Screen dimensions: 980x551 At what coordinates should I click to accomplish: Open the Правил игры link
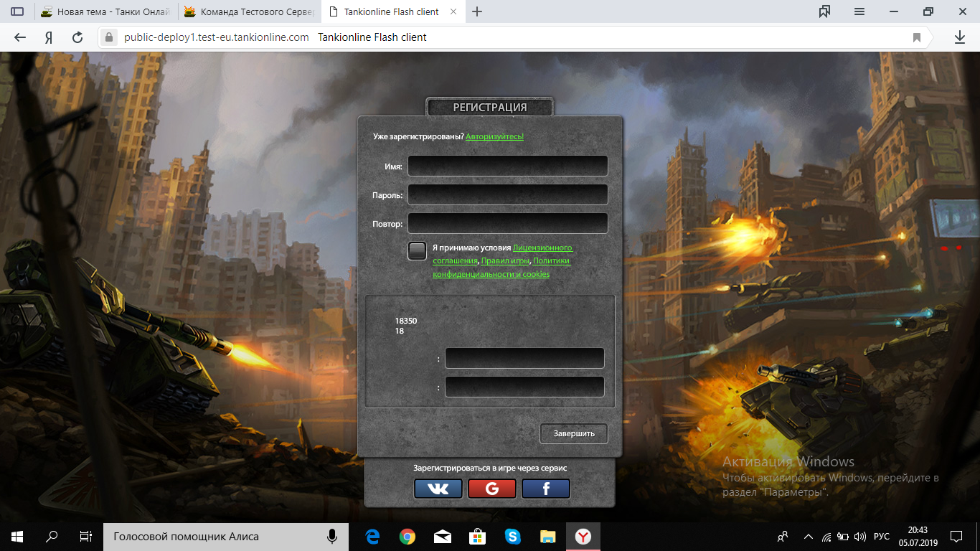click(x=506, y=261)
